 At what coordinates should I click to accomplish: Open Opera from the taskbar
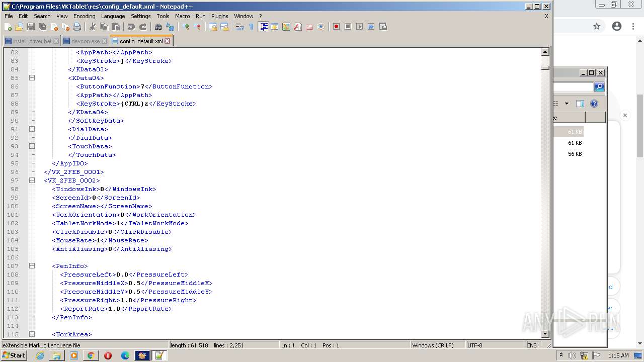108,355
